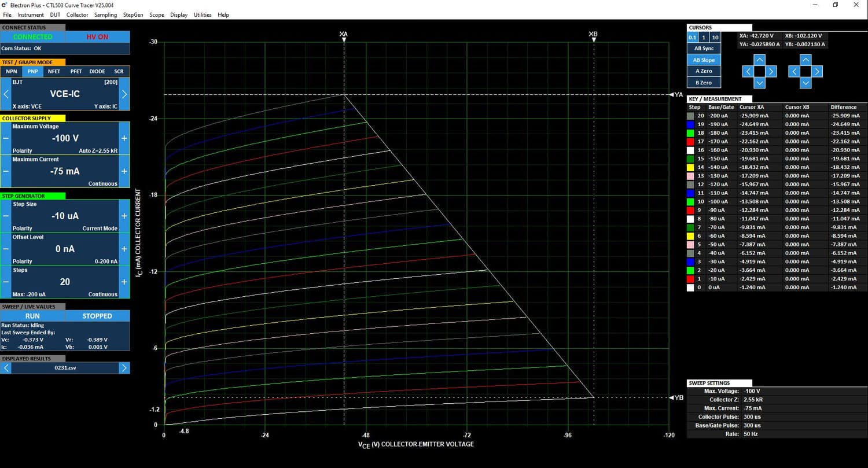Toggle AB Sync cursor option
868x468 pixels.
click(704, 49)
